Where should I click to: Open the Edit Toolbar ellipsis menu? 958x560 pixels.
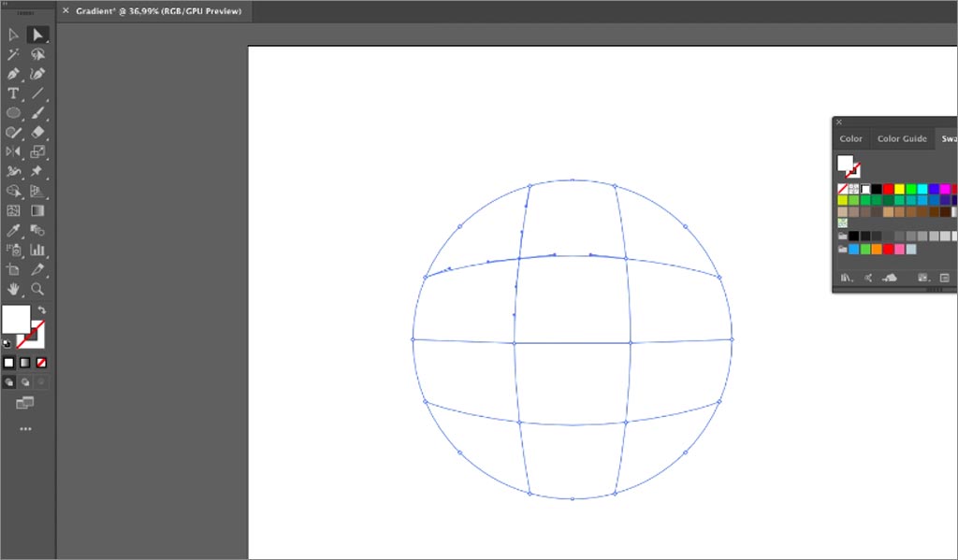(x=25, y=428)
